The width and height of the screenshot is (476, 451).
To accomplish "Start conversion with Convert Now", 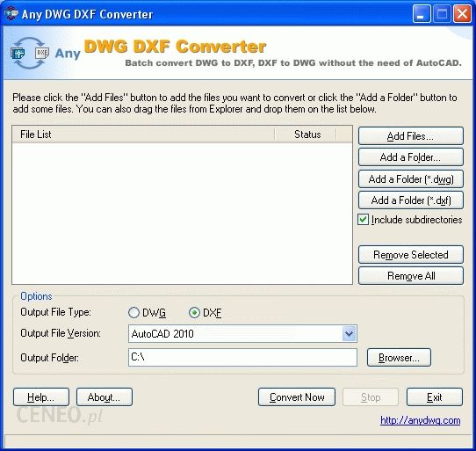I will pyautogui.click(x=297, y=396).
